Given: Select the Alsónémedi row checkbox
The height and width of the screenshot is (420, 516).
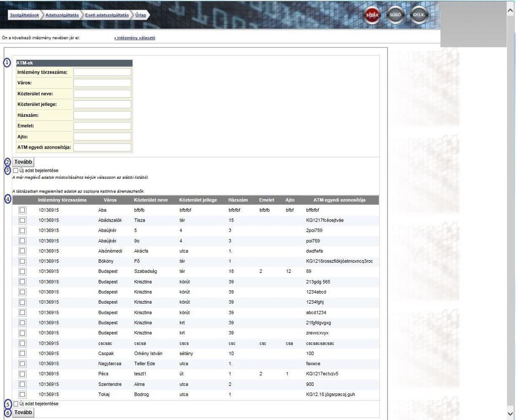Looking at the screenshot, I should [22, 251].
